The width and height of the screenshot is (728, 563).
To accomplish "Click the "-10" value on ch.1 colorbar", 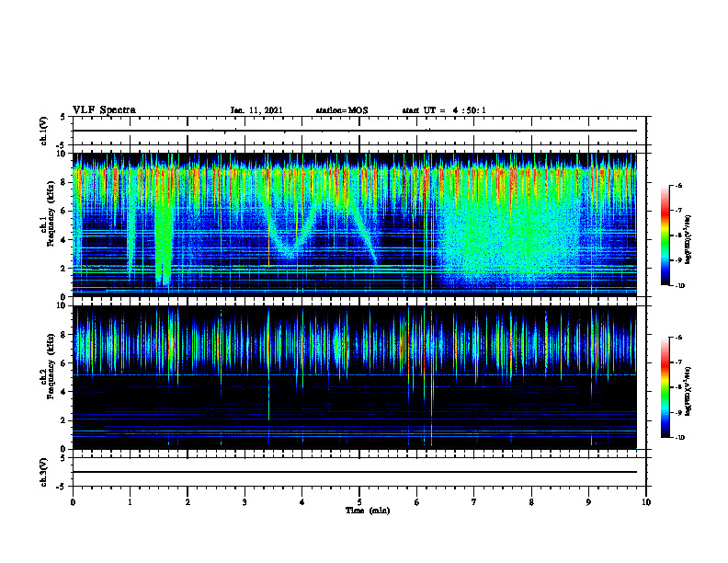I will pyautogui.click(x=680, y=285).
